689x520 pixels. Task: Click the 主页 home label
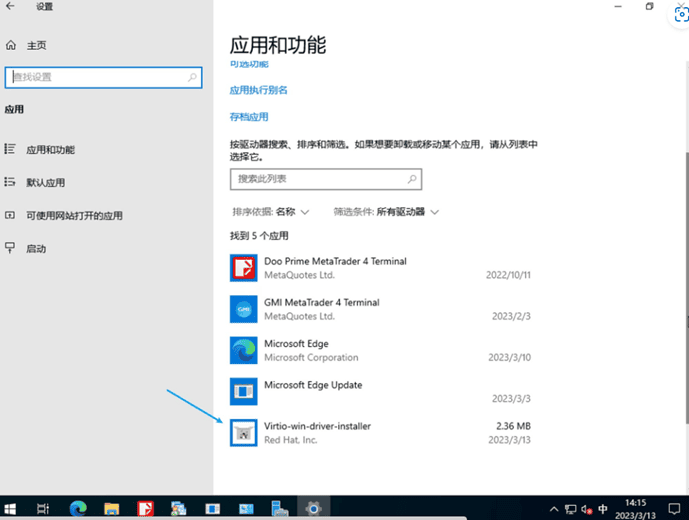[x=36, y=45]
